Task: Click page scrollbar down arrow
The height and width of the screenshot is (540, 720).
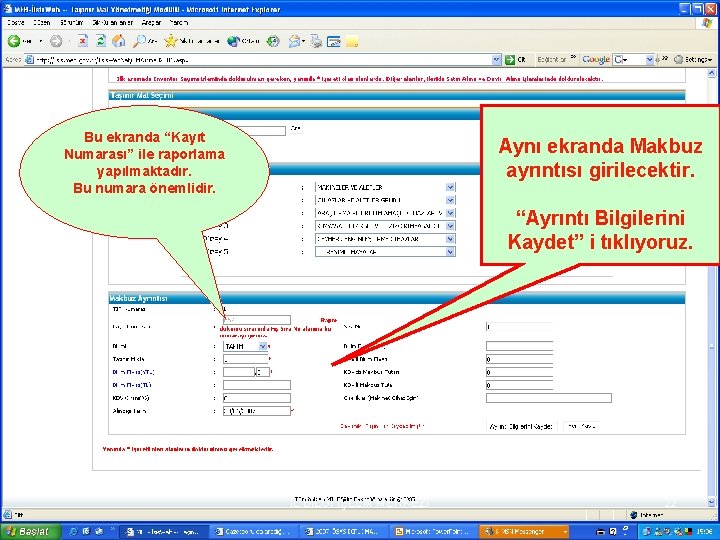Action: (712, 501)
